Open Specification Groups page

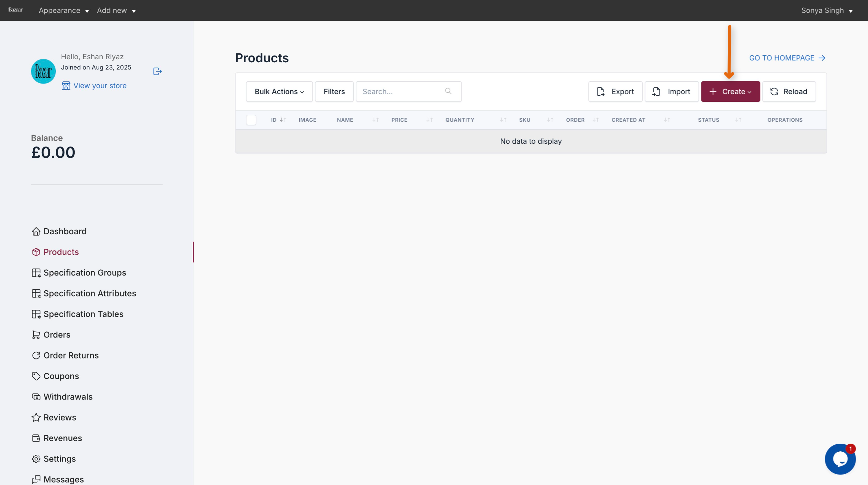click(79, 273)
